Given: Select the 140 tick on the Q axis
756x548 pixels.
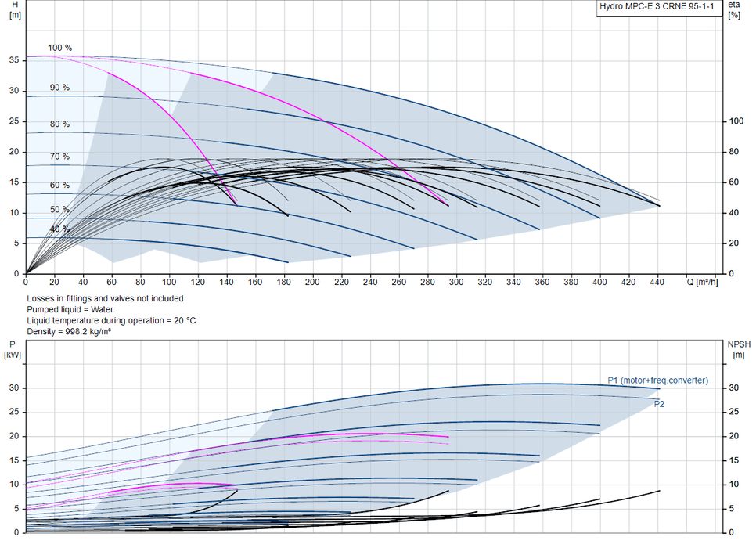Looking at the screenshot, I should coord(226,282).
